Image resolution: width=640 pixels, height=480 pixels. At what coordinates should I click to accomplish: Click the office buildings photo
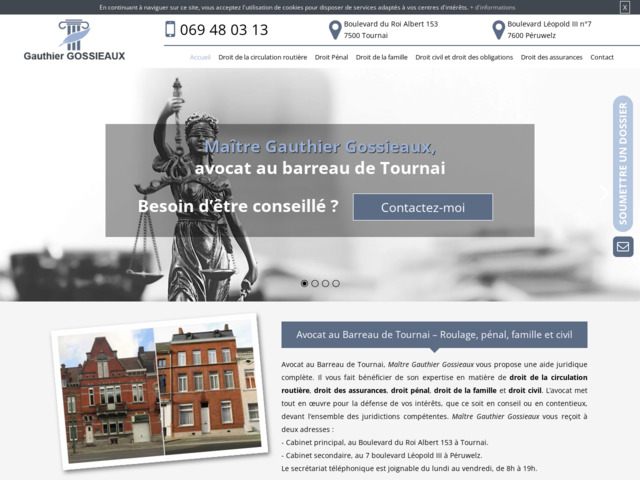pos(160,392)
